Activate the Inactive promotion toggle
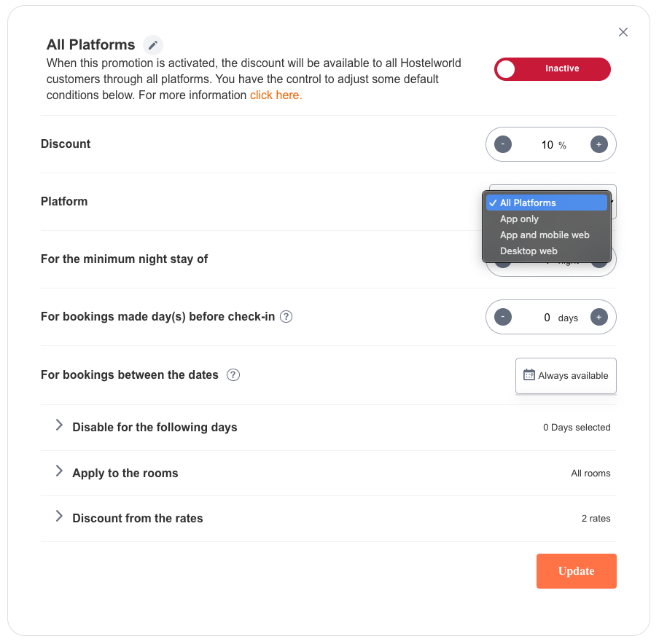The height and width of the screenshot is (644, 659). pos(552,68)
